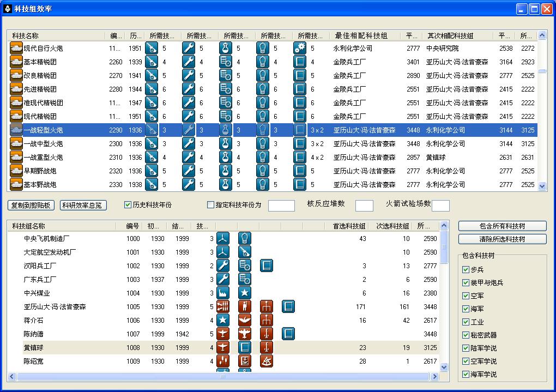Uncheck the 海军 tech tree checkbox
556x392 pixels.
point(466,309)
